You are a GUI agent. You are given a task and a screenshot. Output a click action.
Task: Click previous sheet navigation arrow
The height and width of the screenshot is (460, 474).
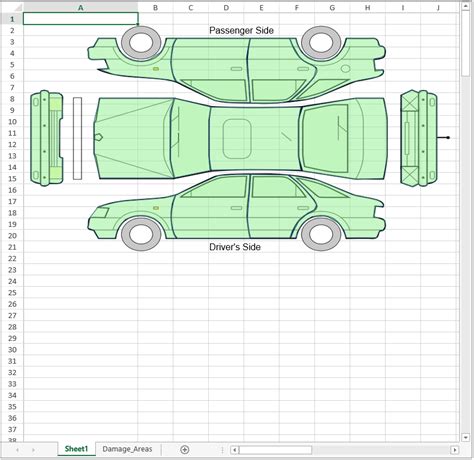pos(17,450)
